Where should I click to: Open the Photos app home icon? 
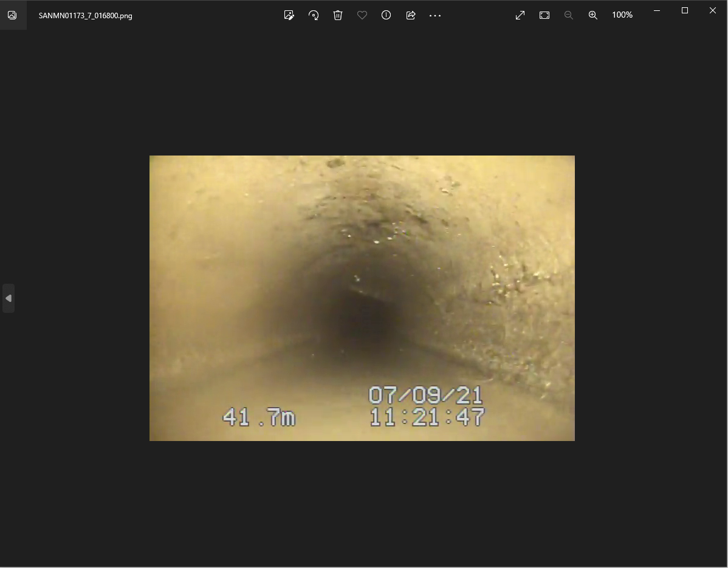point(13,15)
